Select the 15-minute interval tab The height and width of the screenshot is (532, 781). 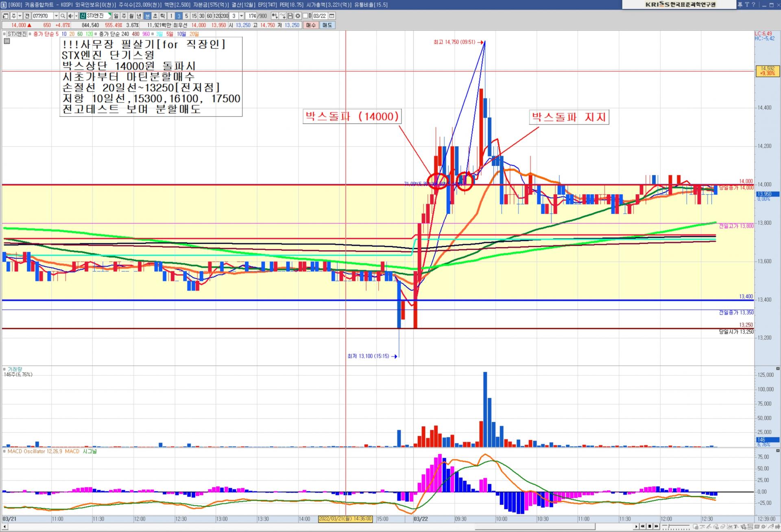tap(194, 16)
